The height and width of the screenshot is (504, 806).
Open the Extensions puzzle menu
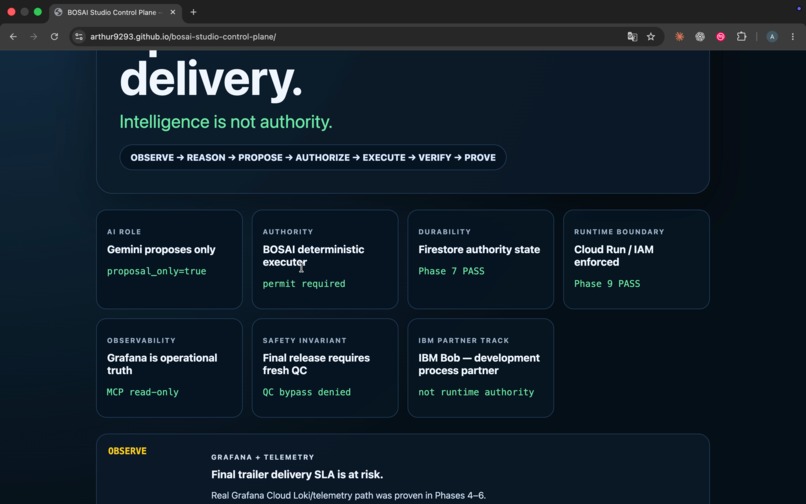741,37
